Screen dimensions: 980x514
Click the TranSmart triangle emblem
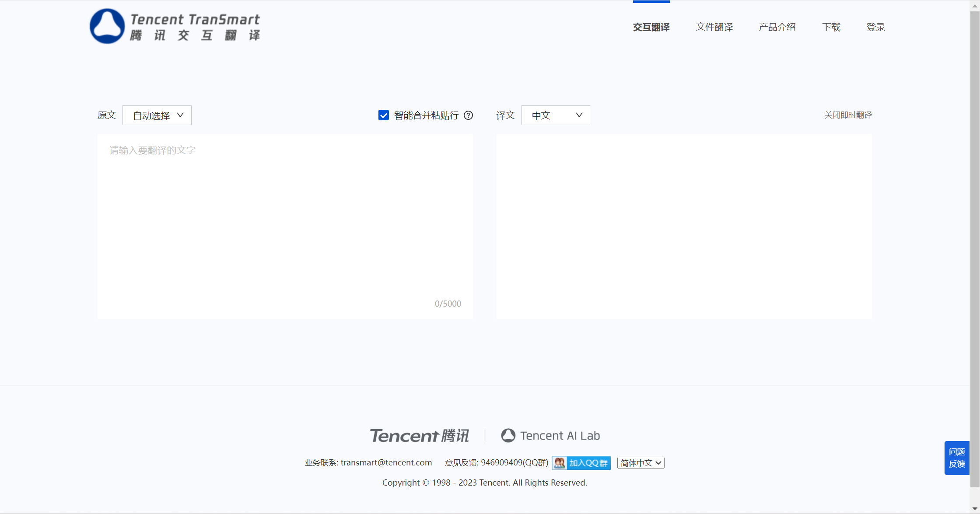[106, 26]
